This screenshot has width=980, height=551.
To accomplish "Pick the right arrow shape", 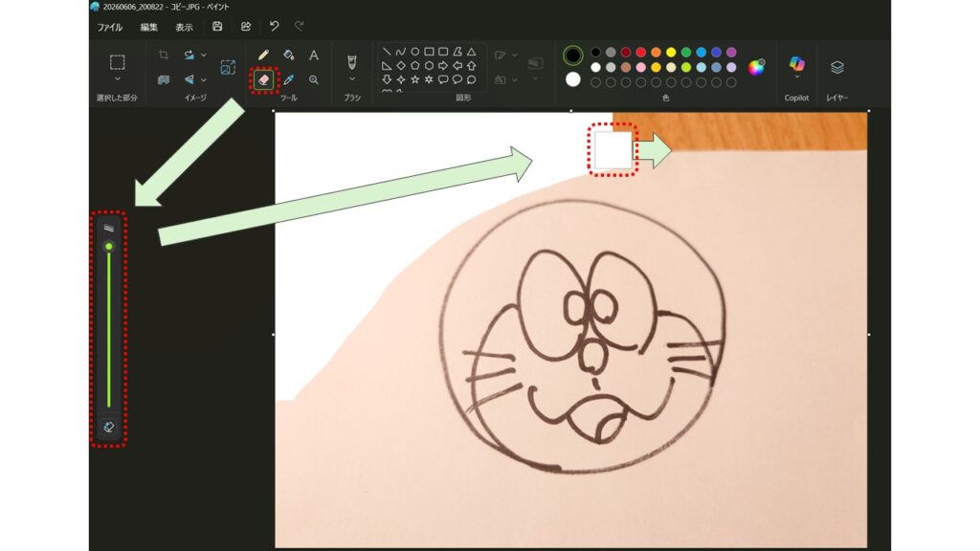I will (443, 66).
